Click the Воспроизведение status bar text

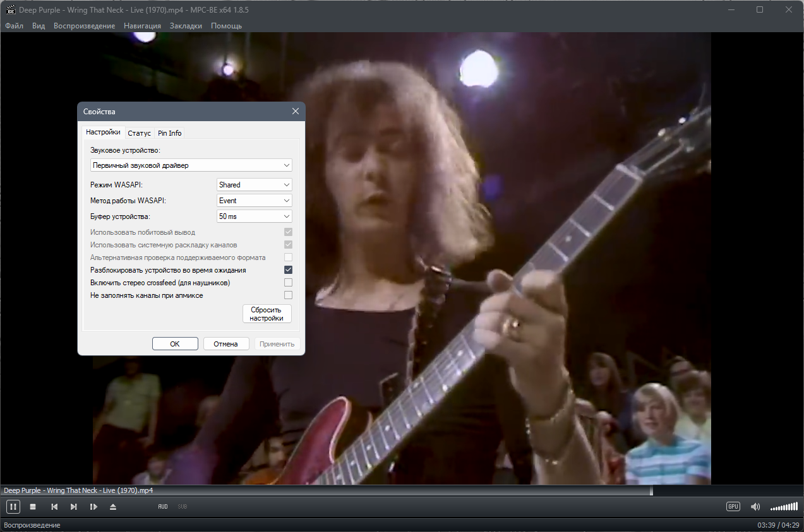coord(32,525)
